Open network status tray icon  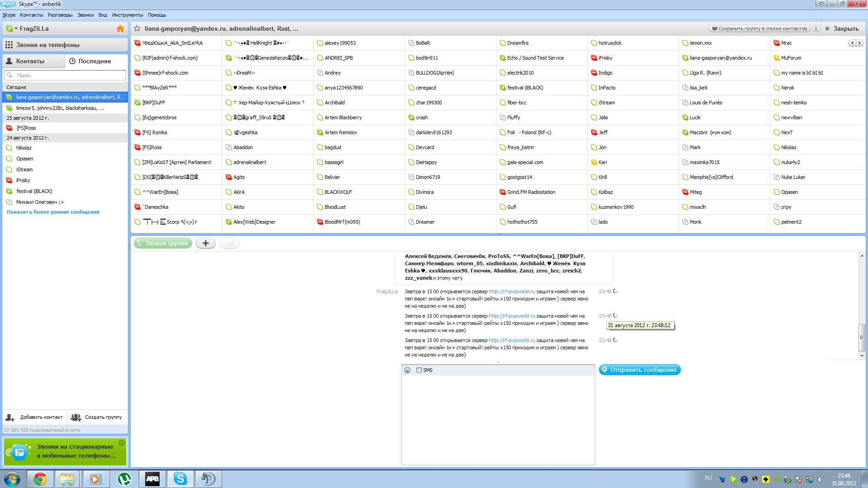click(x=809, y=479)
